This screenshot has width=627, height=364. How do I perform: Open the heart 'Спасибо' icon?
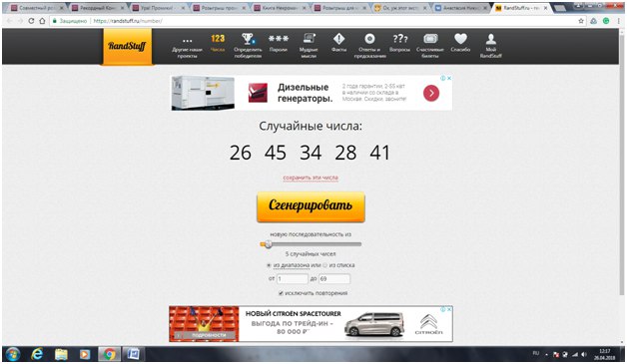click(x=460, y=39)
